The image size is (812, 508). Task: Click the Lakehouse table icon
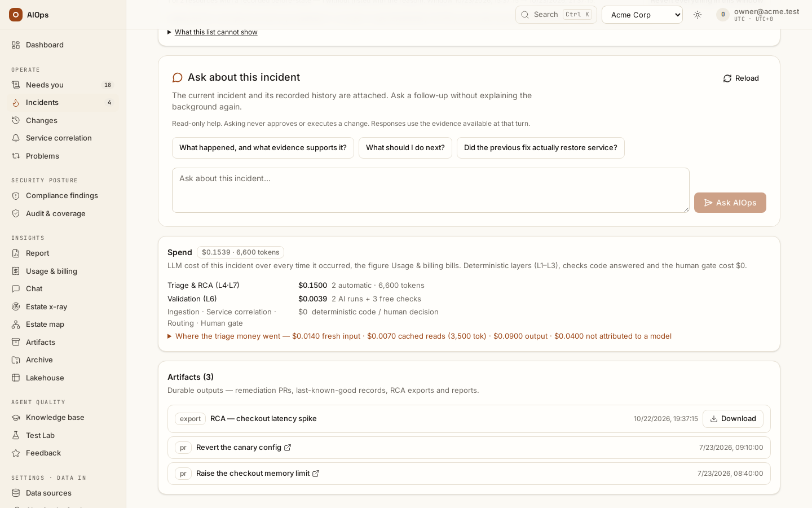(16, 378)
